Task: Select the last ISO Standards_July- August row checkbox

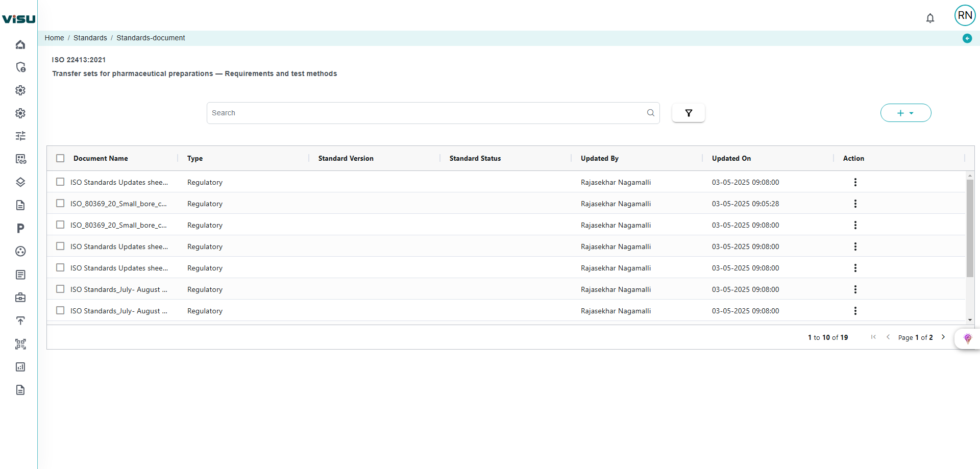Action: click(60, 311)
